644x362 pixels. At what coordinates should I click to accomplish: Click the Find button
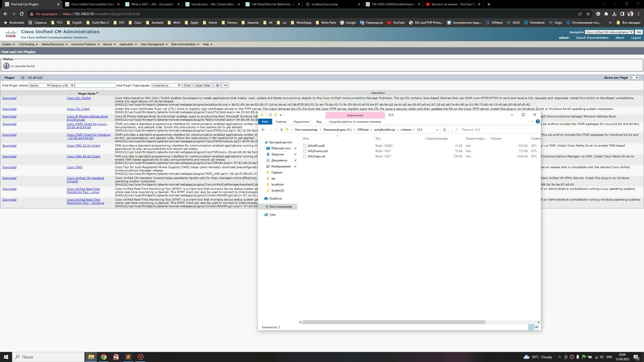tap(187, 85)
